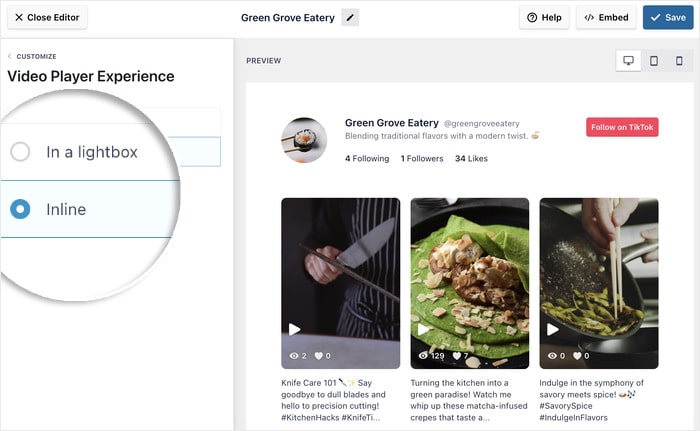Click the views eye icon on knife video
The image size is (700, 431).
pos(294,355)
